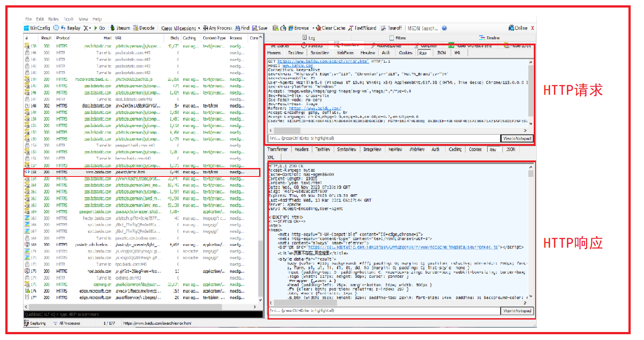Image resolution: width=644 pixels, height=340 pixels.
Task: Toggle Stream mode in toolbar
Action: (x=120, y=28)
